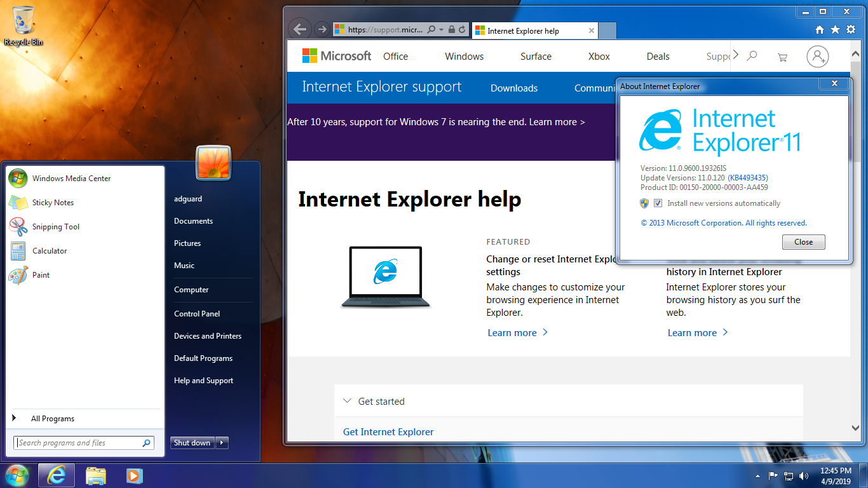Click Close in About Internet Explorer
This screenshot has height=488, width=868.
coord(803,242)
